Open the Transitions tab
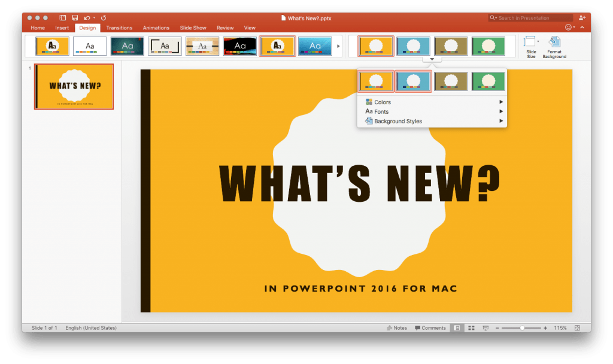 point(119,28)
